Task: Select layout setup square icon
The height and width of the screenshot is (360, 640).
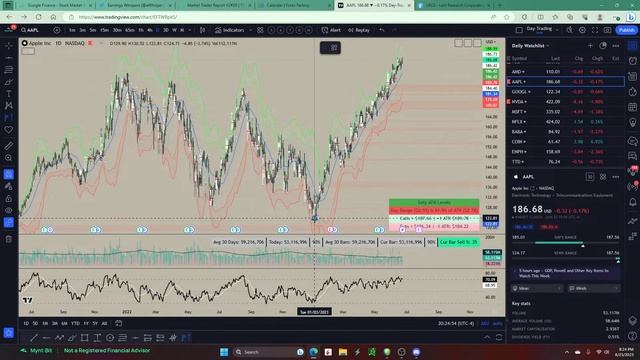Action: pyautogui.click(x=519, y=30)
